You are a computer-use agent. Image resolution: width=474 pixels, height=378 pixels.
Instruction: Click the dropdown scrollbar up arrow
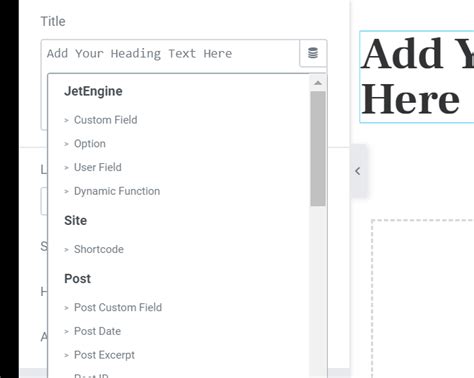[318, 83]
